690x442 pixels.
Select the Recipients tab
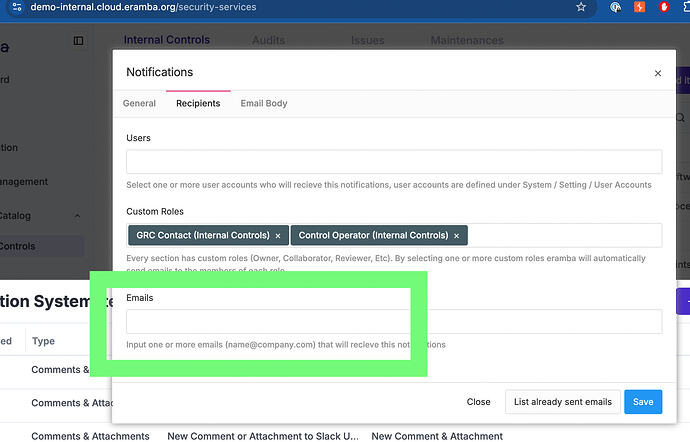[198, 103]
